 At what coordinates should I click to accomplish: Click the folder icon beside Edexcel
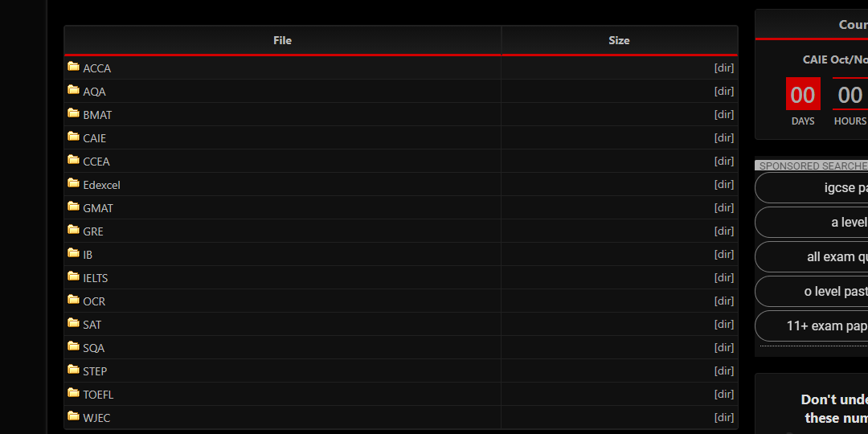[x=74, y=182]
